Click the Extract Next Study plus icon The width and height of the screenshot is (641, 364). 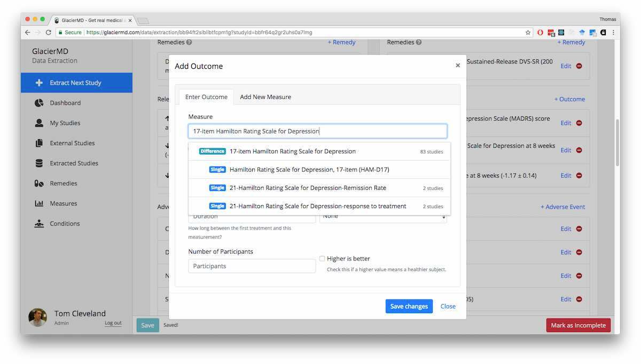(x=39, y=83)
